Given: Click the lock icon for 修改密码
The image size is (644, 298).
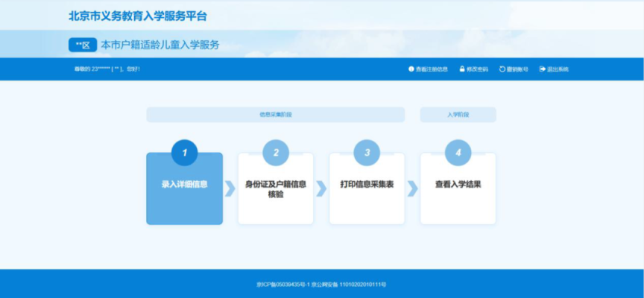Looking at the screenshot, I should [x=462, y=69].
